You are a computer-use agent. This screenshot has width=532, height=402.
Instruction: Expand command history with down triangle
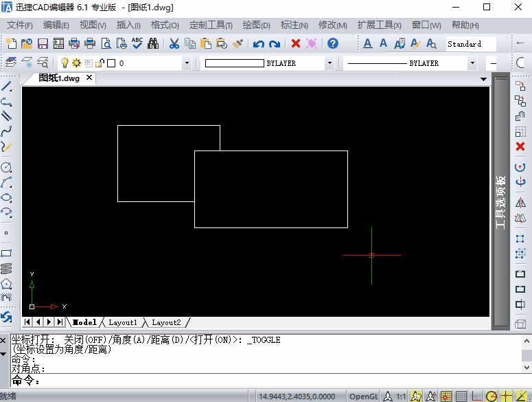click(x=3, y=354)
